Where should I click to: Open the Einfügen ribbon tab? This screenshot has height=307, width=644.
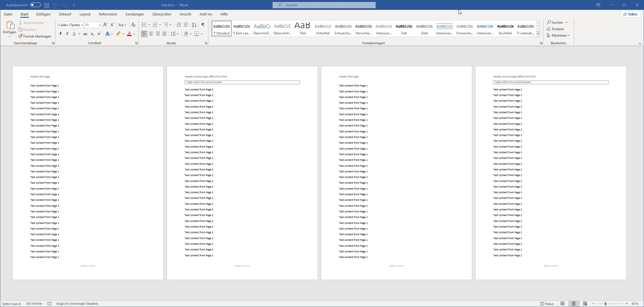pyautogui.click(x=43, y=14)
